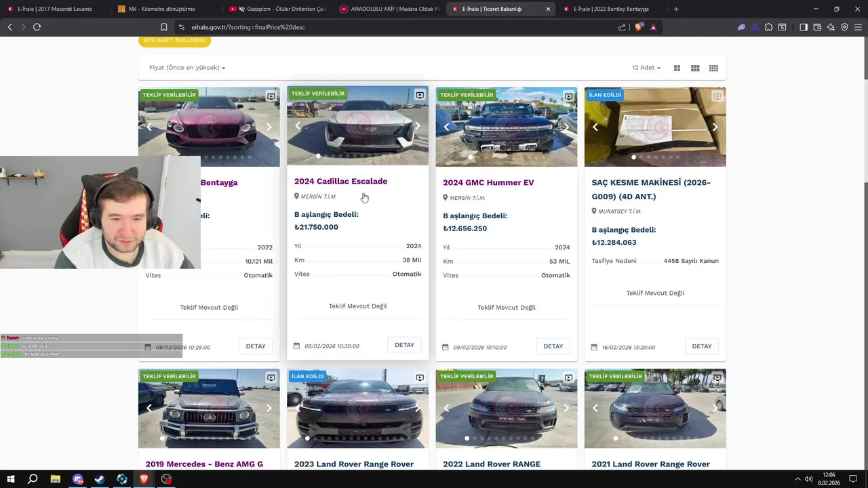Click the Cadillac Escalade photo thumbnail
Screen dimensions: 868x488
coord(357,125)
